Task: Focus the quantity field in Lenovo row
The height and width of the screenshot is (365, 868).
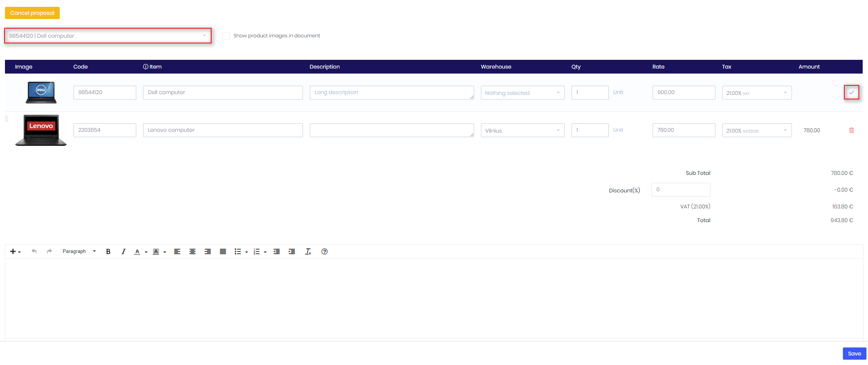Action: (x=590, y=130)
